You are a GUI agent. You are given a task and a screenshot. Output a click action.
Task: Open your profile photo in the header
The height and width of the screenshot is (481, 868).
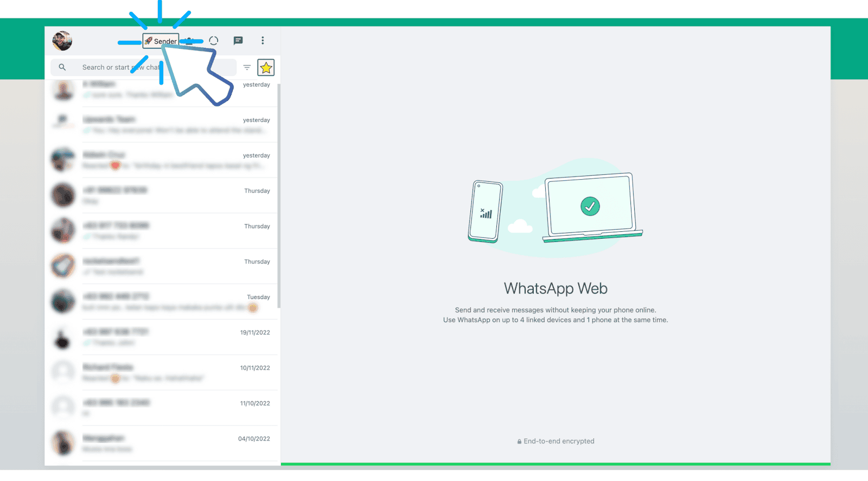[62, 41]
